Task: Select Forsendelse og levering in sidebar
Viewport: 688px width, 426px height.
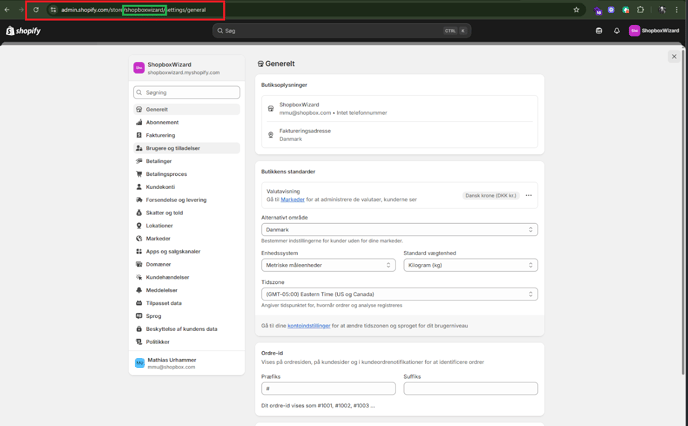Action: point(176,200)
